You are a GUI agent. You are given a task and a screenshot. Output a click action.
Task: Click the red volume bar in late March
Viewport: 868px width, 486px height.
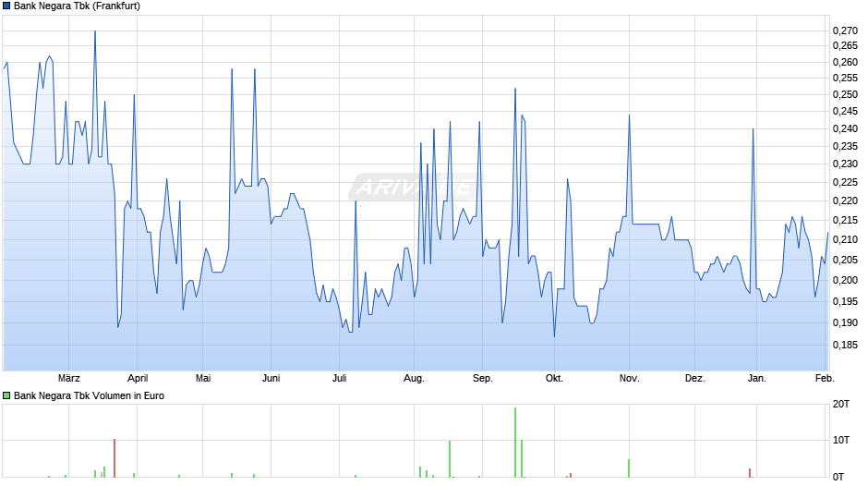point(115,457)
